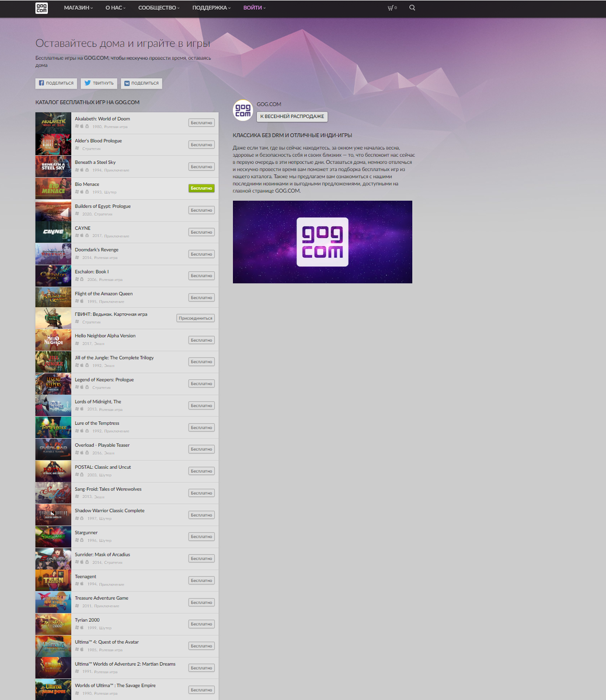Click Бесплатно for Legend of Keepers: Prologue
Image resolution: width=606 pixels, height=700 pixels.
click(x=201, y=384)
